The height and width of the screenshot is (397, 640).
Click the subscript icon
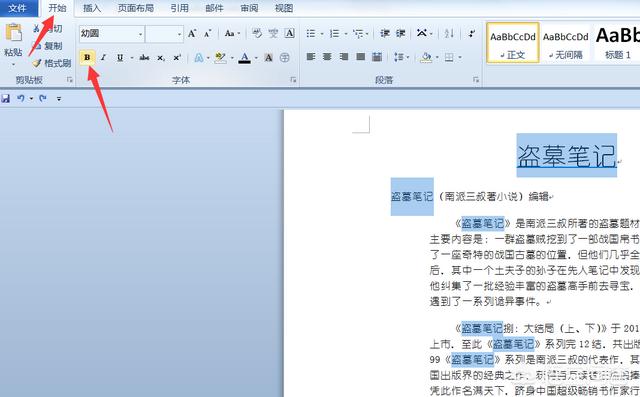[x=161, y=58]
